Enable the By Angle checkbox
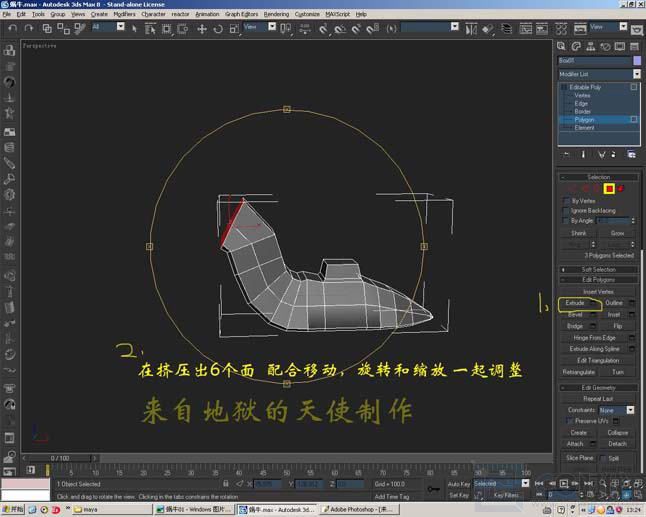The width and height of the screenshot is (646, 517). point(566,221)
